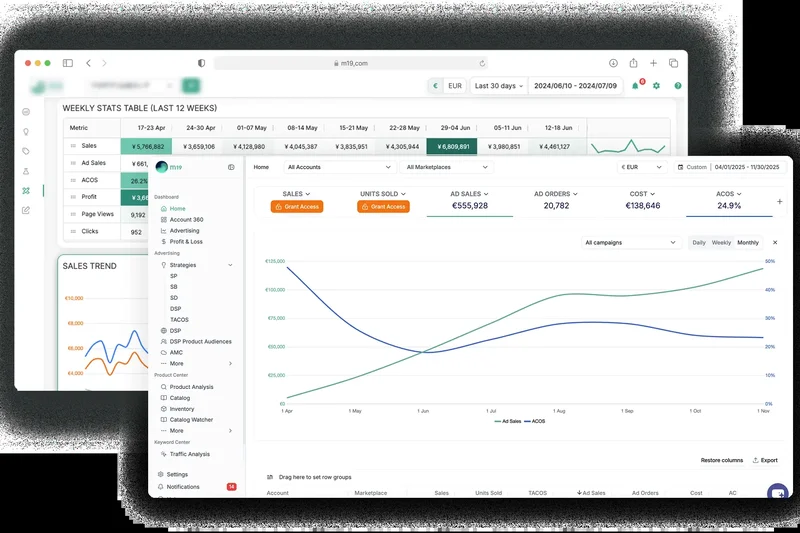Click the Custom date range picker
Image resolution: width=800 pixels, height=533 pixels.
(x=730, y=167)
